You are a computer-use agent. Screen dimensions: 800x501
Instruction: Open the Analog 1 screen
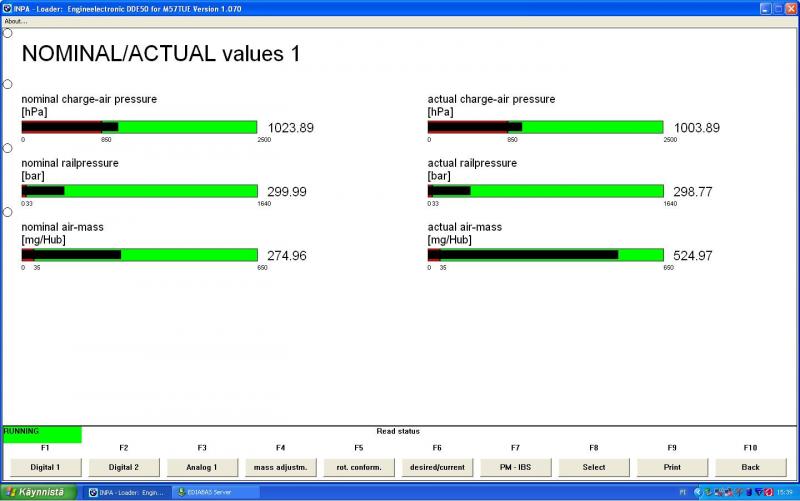point(201,467)
